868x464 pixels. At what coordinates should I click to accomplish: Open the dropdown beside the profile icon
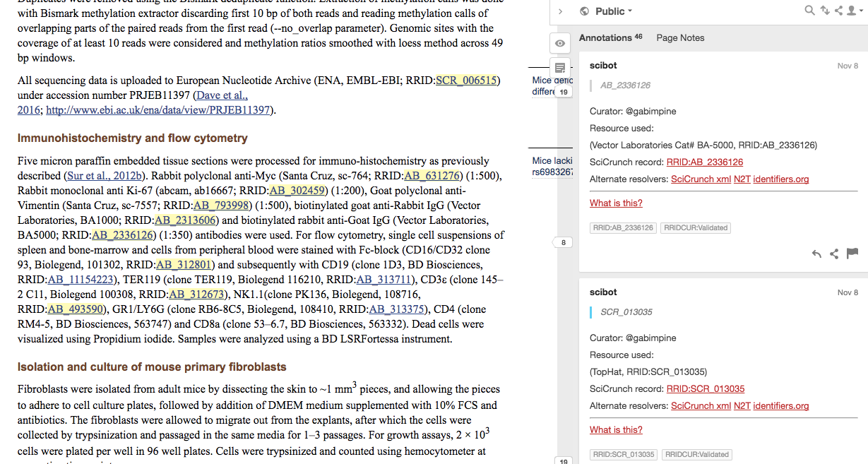tap(862, 11)
